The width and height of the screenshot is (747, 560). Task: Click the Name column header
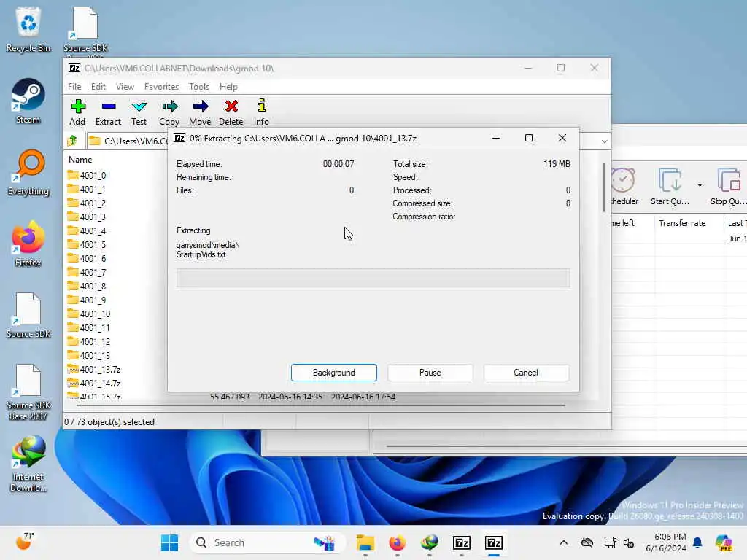coord(80,160)
